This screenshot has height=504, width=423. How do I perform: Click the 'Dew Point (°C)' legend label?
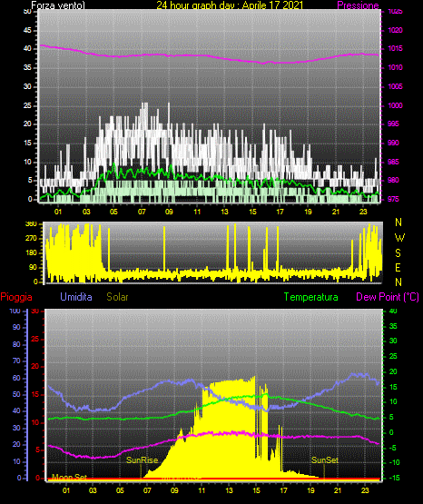(x=388, y=297)
